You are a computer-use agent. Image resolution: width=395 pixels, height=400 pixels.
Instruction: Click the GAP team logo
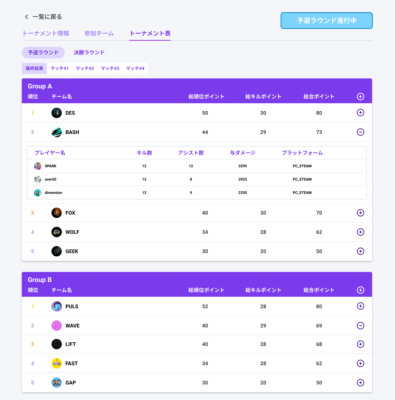click(57, 383)
